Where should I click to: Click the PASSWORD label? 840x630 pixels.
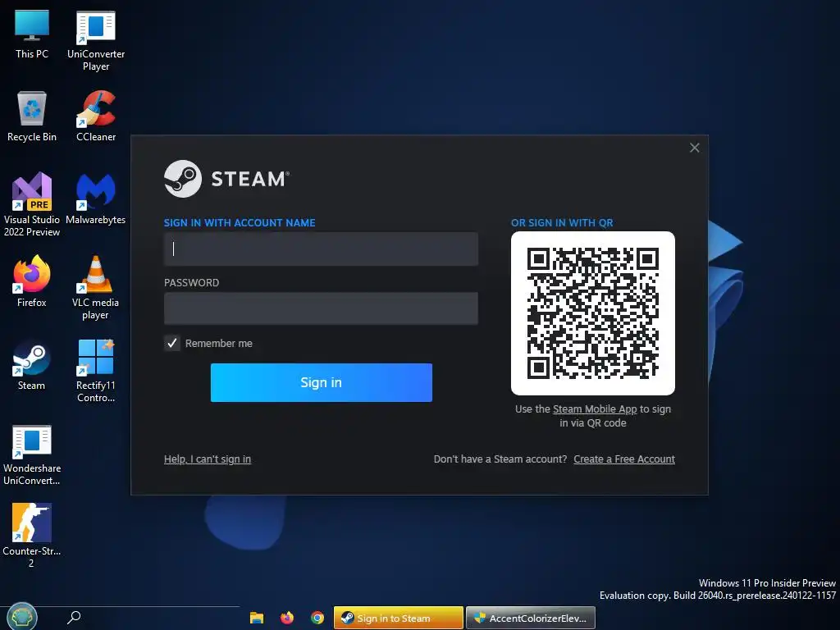(191, 283)
